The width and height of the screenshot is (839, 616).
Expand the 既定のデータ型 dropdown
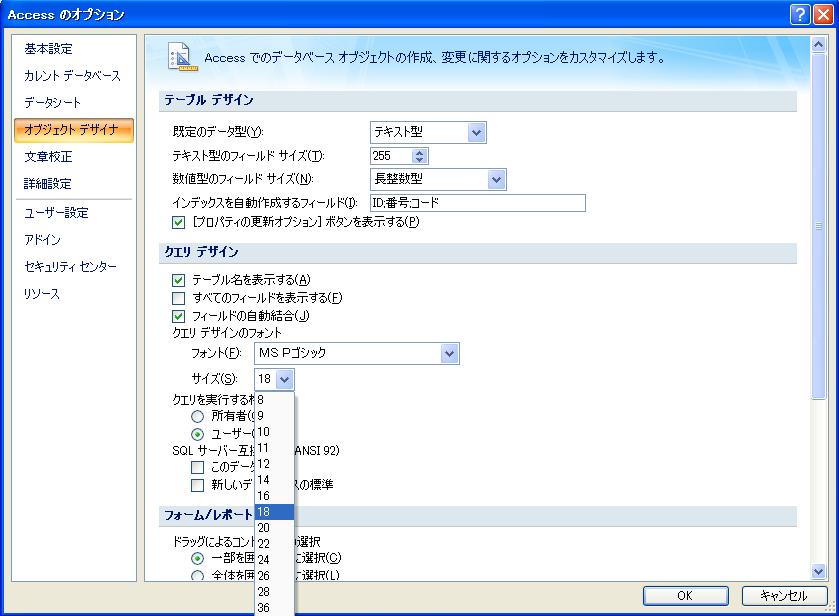point(476,132)
